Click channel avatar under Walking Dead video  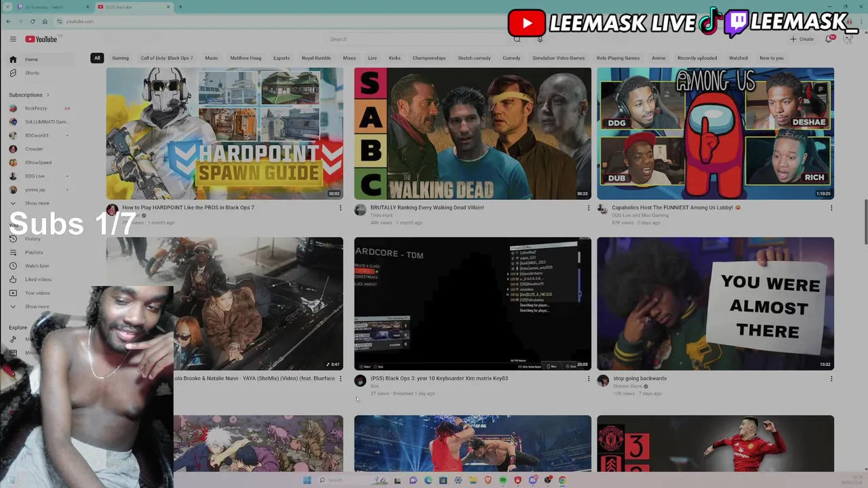pyautogui.click(x=360, y=210)
